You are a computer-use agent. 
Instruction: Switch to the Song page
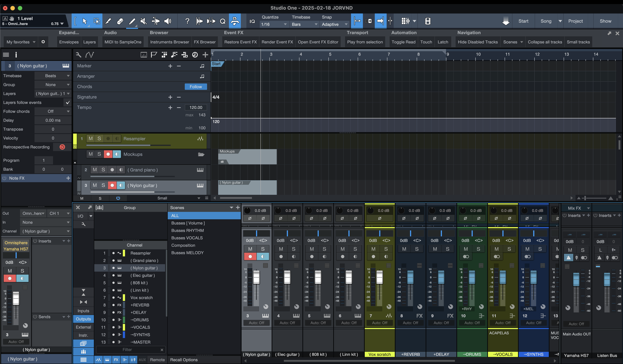tap(546, 21)
